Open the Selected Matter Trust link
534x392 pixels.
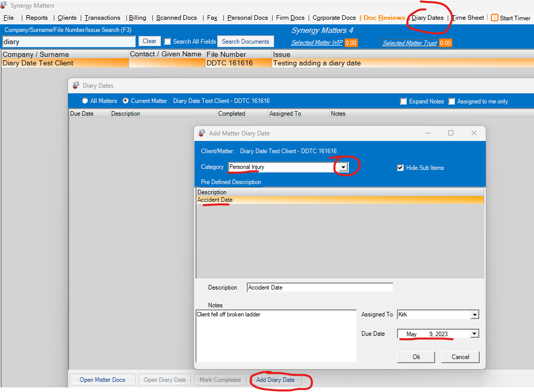[409, 43]
